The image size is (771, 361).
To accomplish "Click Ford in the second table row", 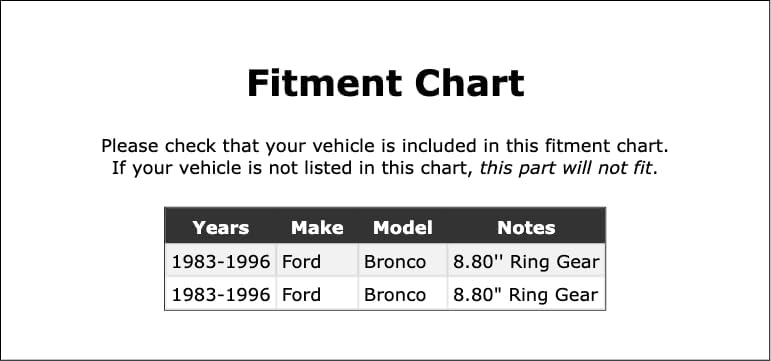I will pos(301,295).
